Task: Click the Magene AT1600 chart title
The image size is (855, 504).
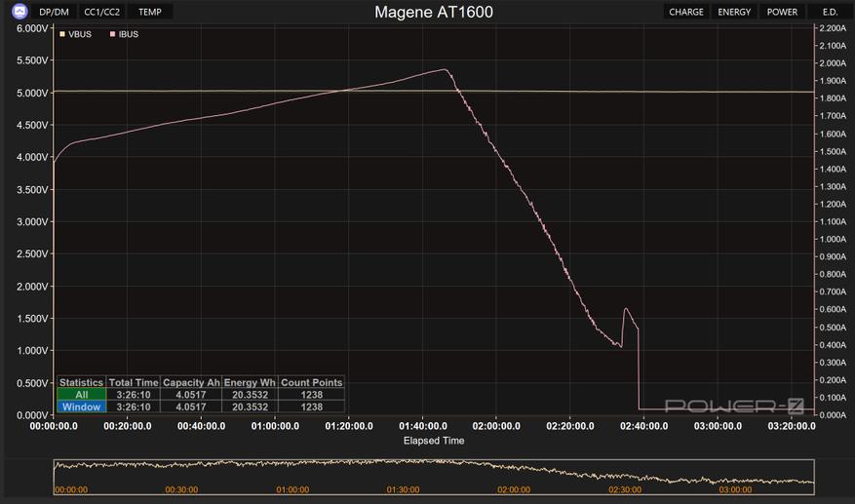Action: coord(434,12)
